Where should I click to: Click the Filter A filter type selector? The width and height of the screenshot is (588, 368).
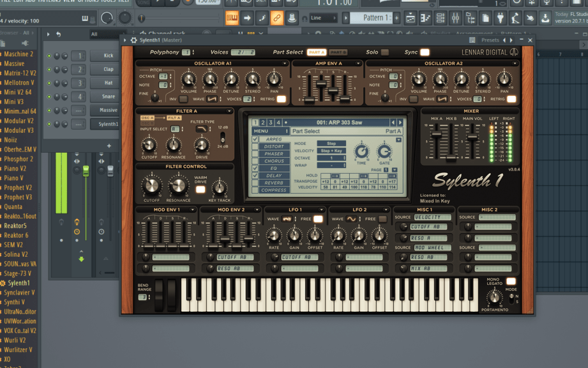pos(201,129)
